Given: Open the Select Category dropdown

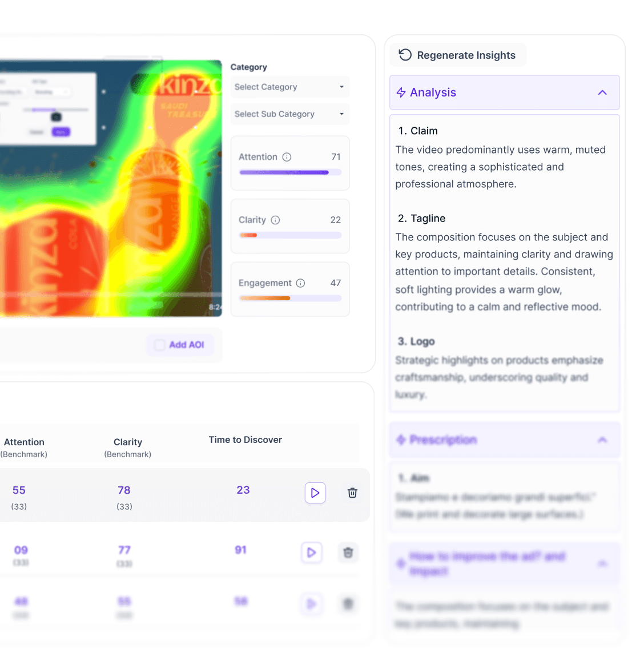Looking at the screenshot, I should click(289, 87).
